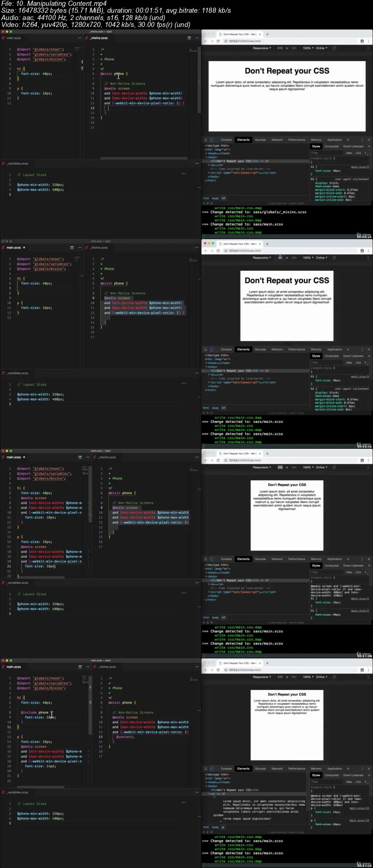The height and width of the screenshot is (868, 373).
Task: Show more DevTools tabs chevron in 00:00:24 frame
Action: (348, 140)
